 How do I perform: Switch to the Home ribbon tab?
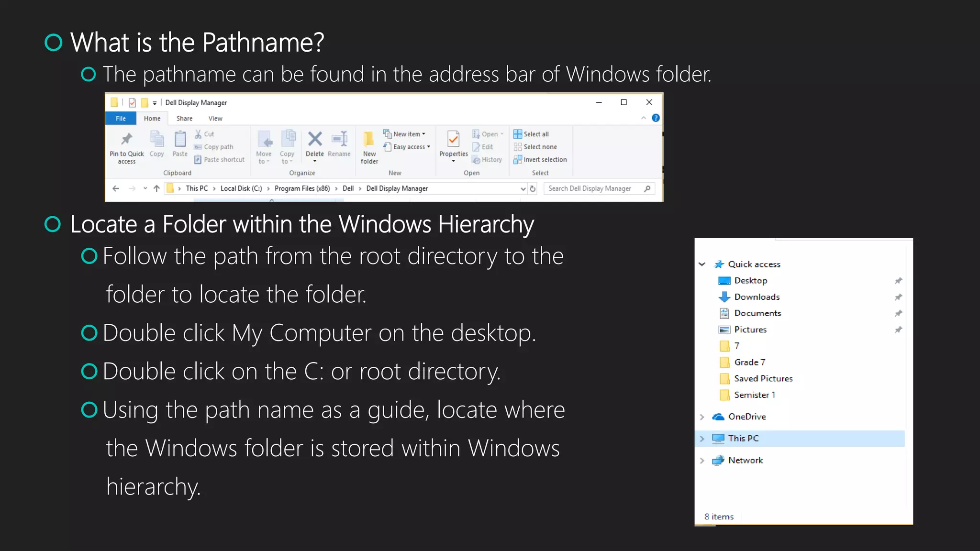click(x=152, y=118)
